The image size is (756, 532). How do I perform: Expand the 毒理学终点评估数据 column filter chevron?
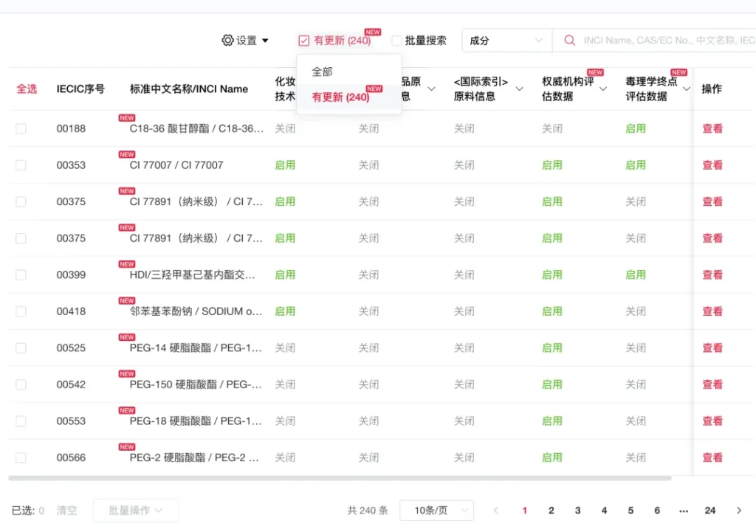[x=687, y=89]
